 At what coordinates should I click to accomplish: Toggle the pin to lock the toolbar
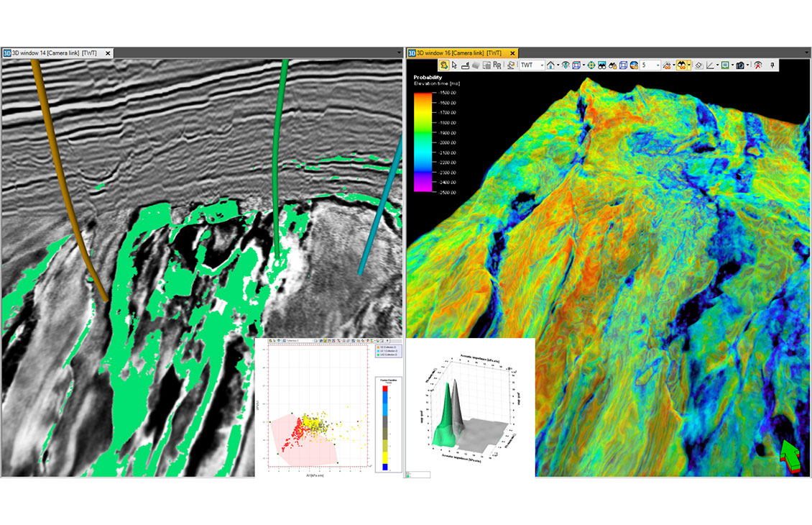pos(773,63)
